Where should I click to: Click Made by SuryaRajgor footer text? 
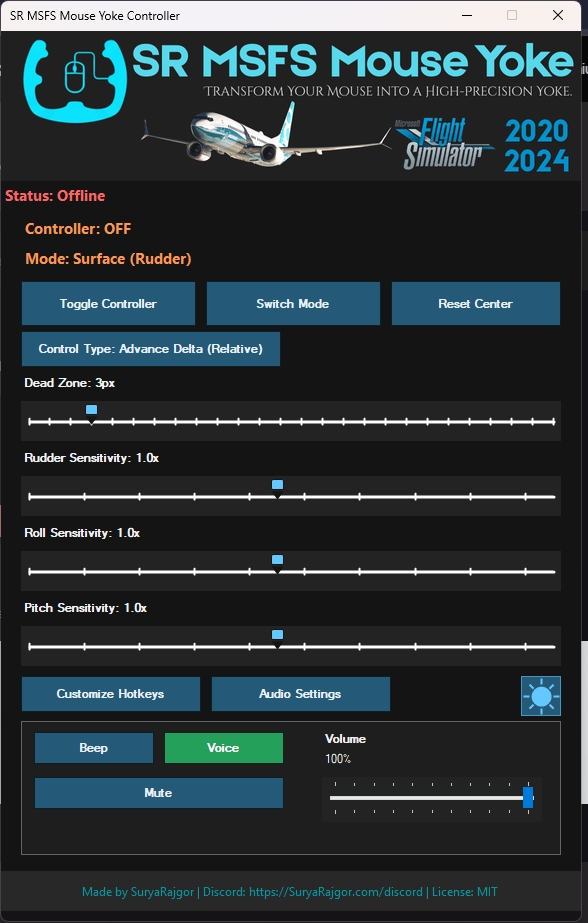138,892
